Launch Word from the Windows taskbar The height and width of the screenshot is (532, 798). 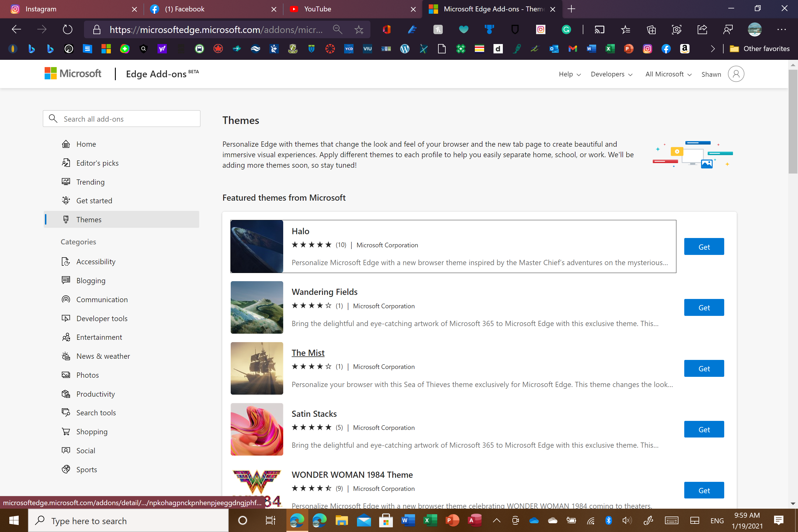point(407,520)
